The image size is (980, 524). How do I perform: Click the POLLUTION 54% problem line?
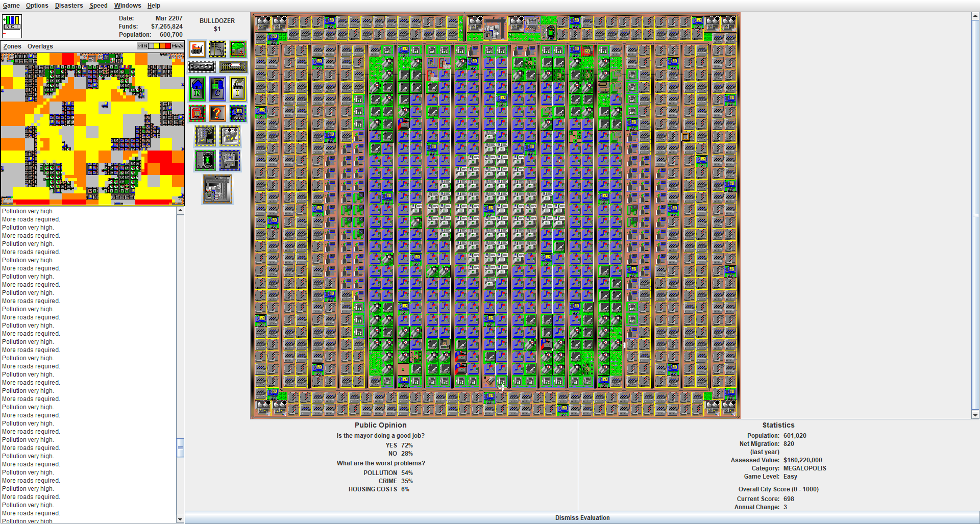point(388,473)
